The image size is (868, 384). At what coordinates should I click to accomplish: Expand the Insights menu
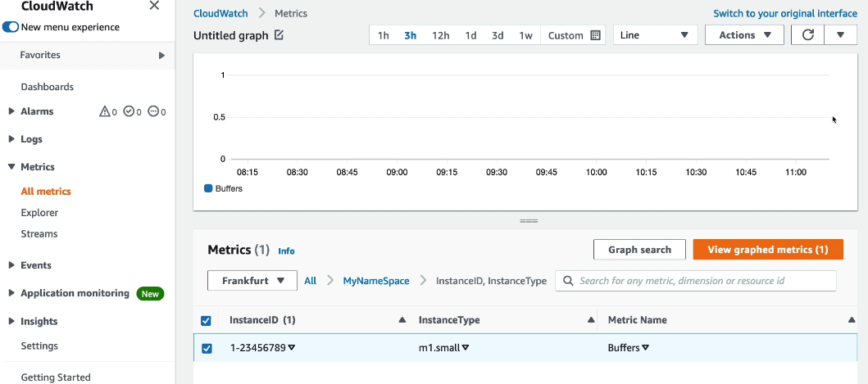(11, 321)
